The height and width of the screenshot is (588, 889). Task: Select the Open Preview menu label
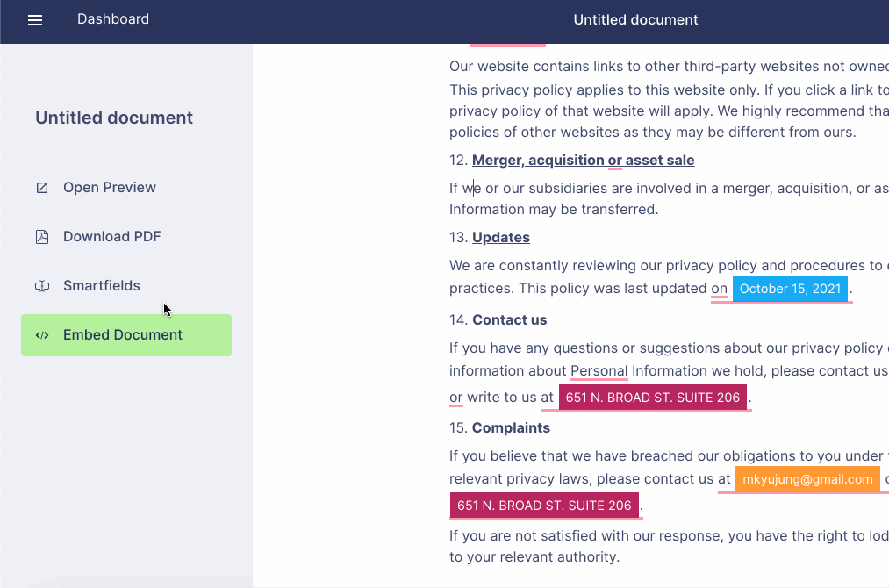tap(110, 188)
